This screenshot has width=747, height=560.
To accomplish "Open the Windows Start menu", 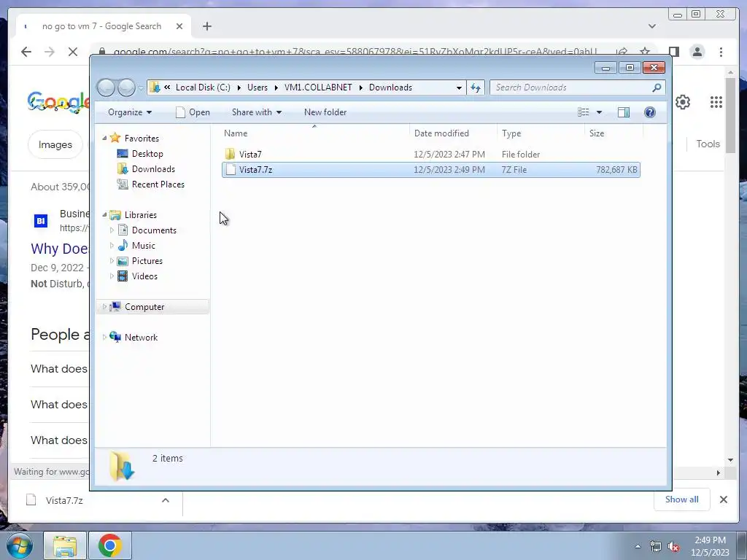I will coord(19,545).
